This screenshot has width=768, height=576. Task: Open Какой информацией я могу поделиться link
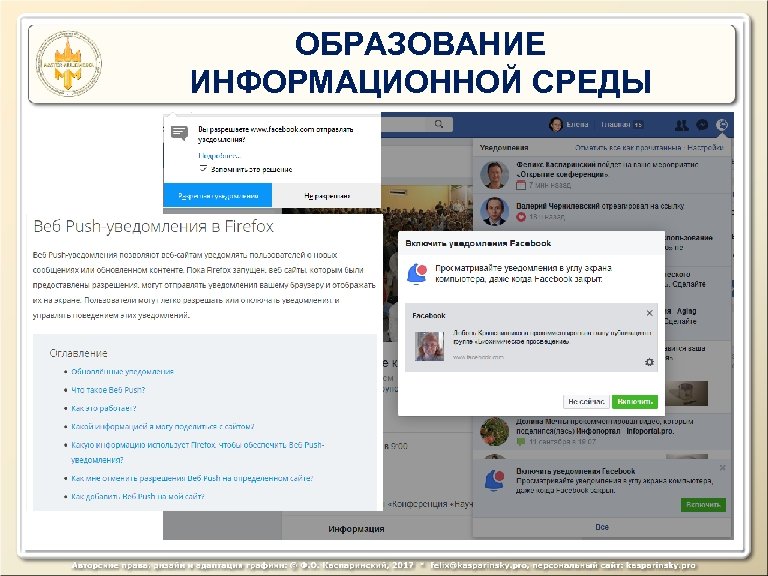pos(163,427)
